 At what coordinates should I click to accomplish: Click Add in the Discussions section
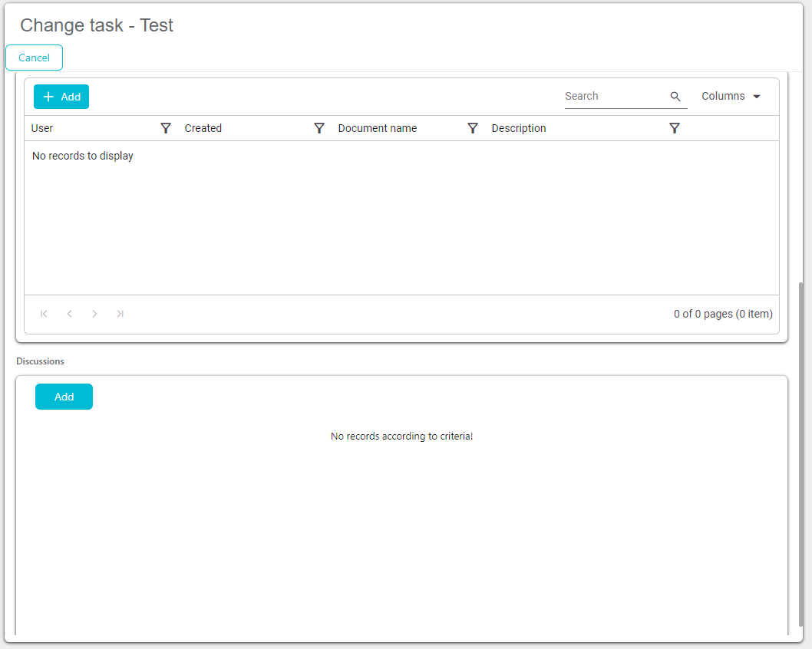click(64, 397)
